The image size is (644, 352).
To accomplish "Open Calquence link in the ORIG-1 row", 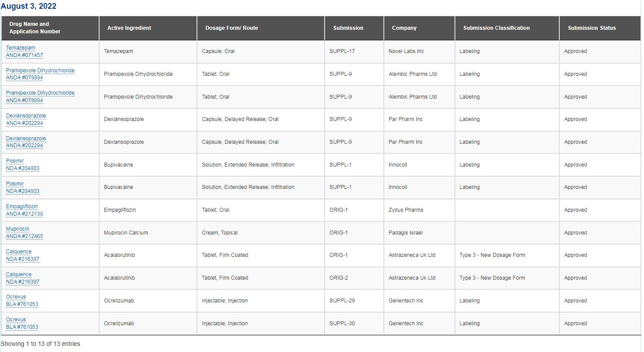I will click(x=19, y=252).
